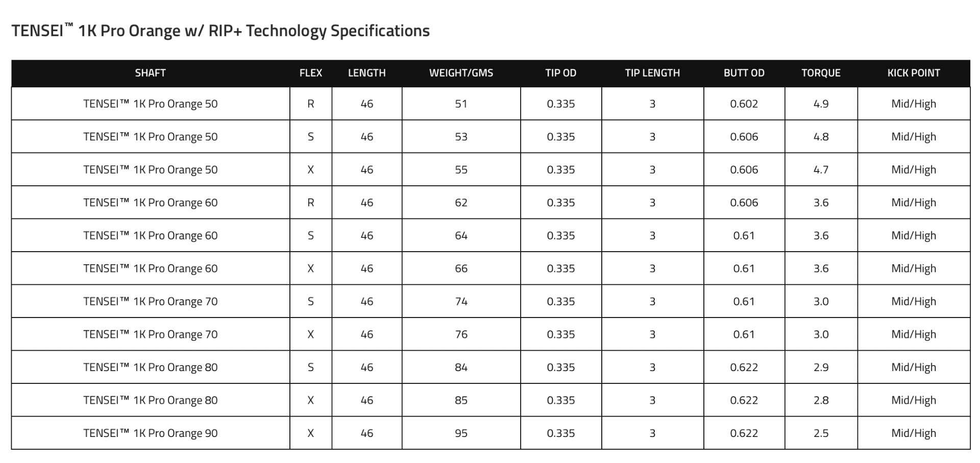Image resolution: width=980 pixels, height=463 pixels.
Task: Click the KICK POINT column header
Action: tap(914, 73)
